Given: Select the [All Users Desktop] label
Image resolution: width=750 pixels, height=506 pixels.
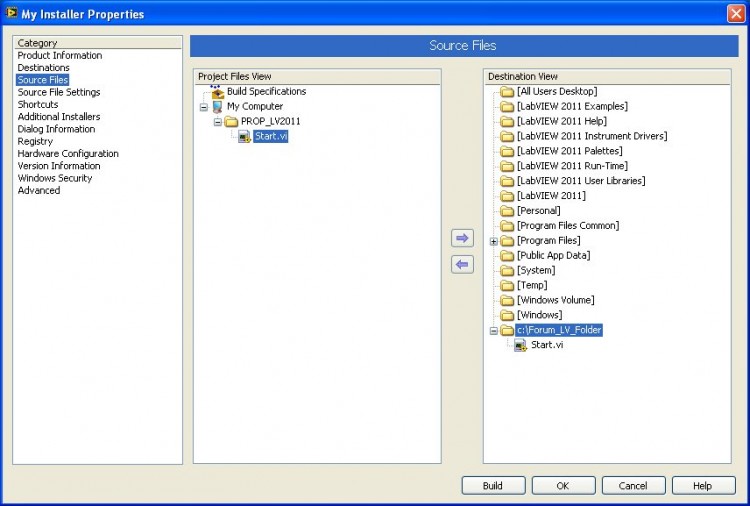Looking at the screenshot, I should pos(557,91).
